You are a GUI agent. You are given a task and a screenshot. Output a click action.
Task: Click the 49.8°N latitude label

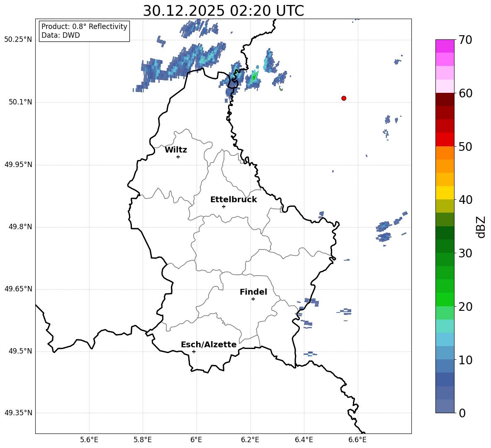21,227
